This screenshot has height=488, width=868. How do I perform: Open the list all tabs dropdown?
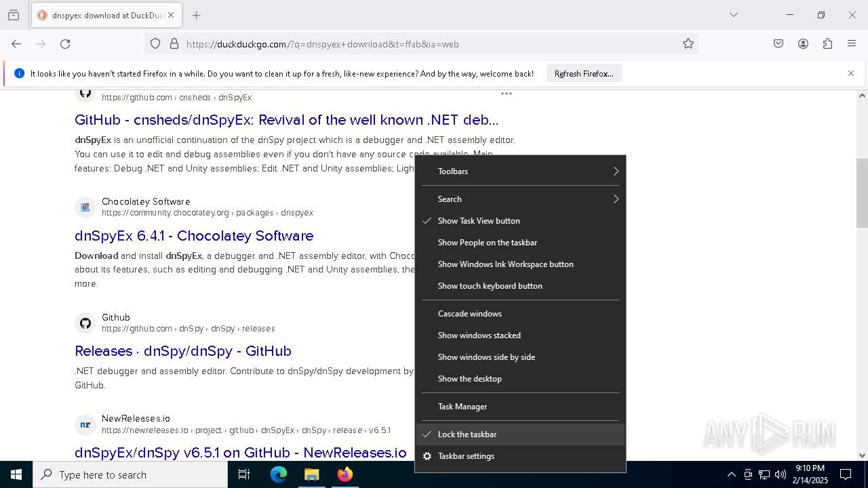733,15
